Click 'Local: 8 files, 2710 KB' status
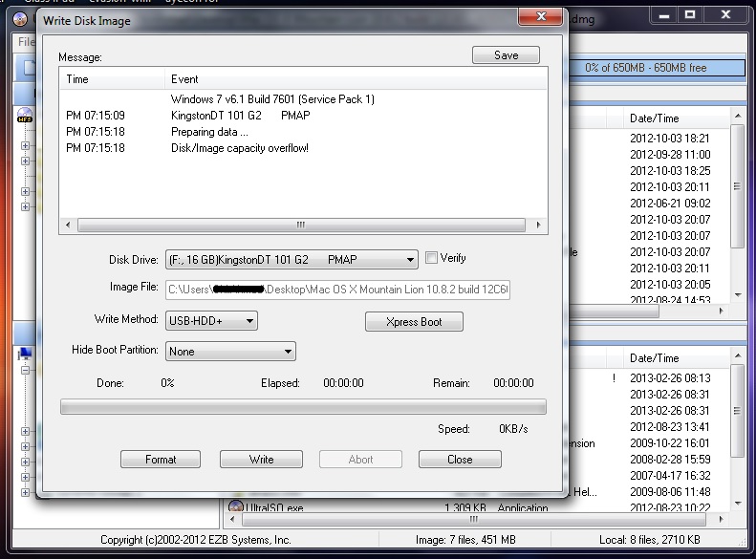 pyautogui.click(x=650, y=540)
